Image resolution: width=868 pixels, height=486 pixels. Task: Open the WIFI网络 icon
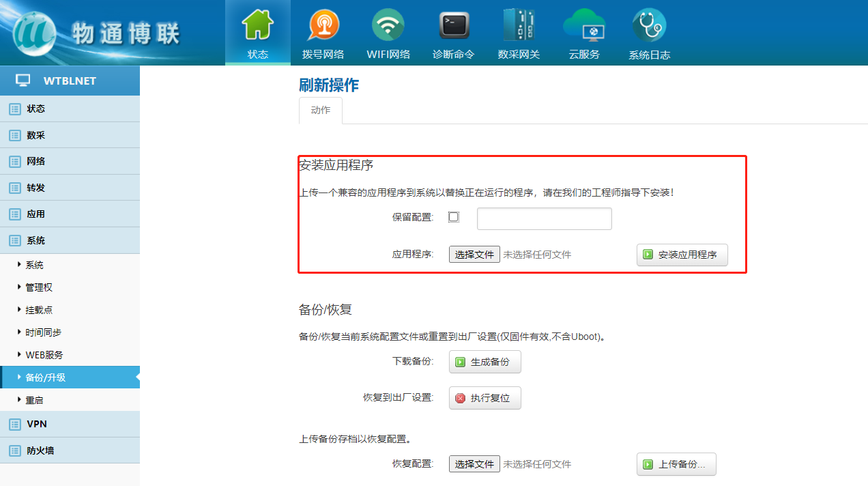click(x=388, y=26)
